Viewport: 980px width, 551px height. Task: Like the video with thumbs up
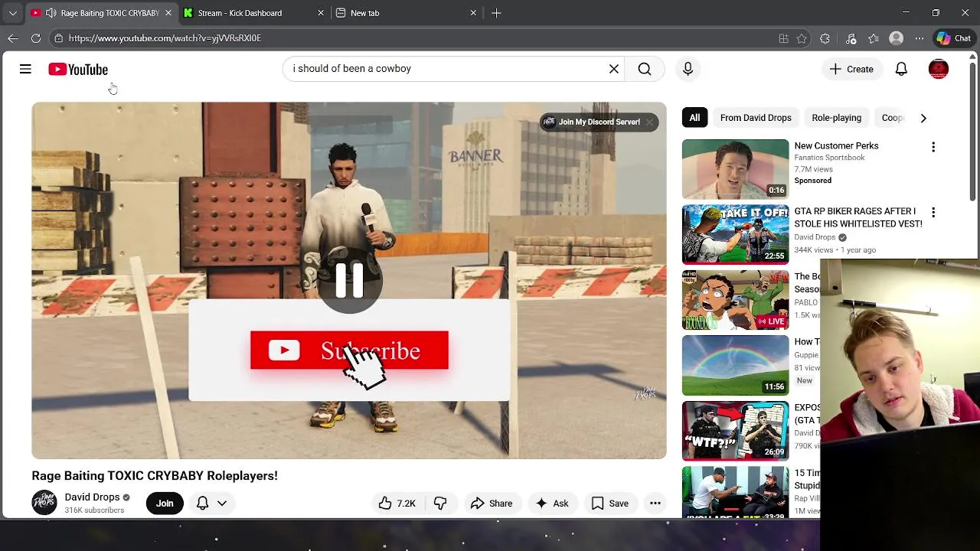point(397,503)
